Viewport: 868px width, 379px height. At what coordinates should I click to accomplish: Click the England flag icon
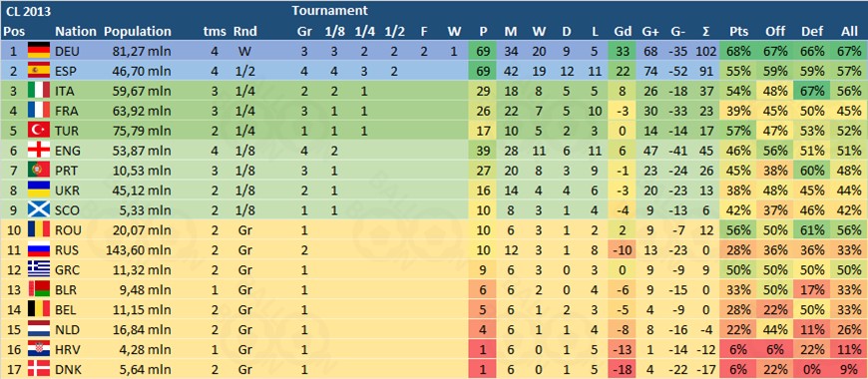tap(39, 151)
